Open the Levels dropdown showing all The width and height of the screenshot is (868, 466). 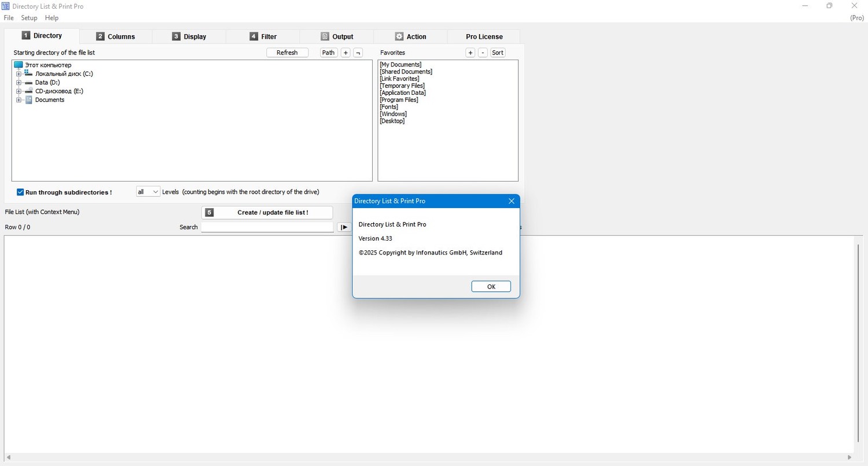(x=148, y=191)
